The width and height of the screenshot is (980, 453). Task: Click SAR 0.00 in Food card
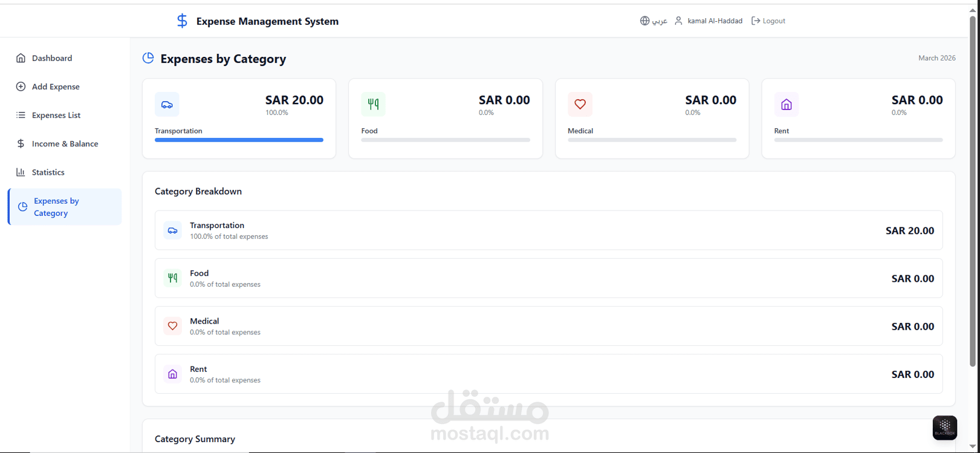[504, 100]
